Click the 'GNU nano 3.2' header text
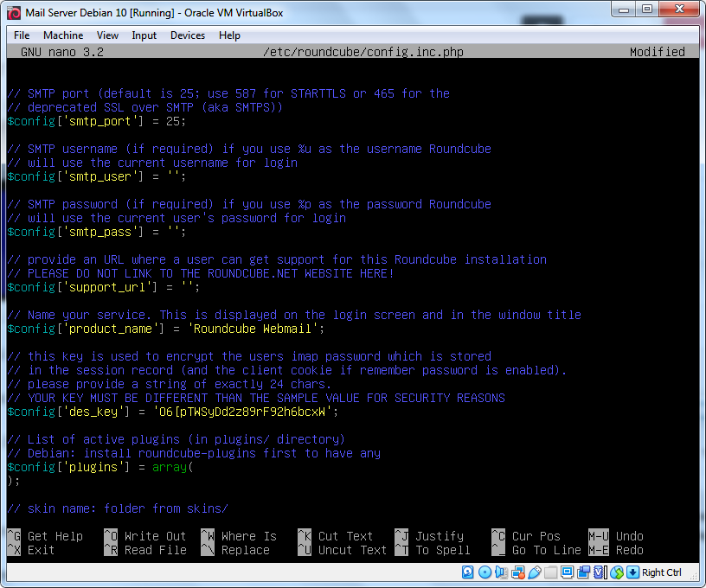Screen dimensions: 706x588 [x=62, y=52]
